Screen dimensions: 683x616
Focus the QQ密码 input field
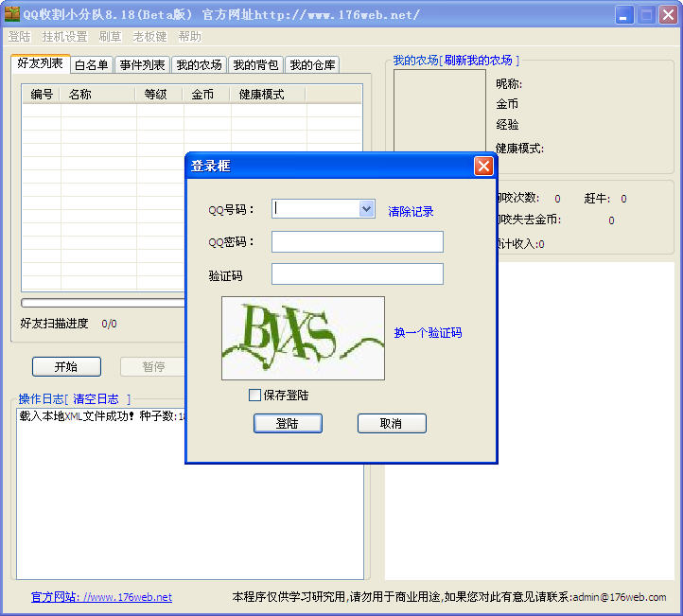[x=358, y=242]
